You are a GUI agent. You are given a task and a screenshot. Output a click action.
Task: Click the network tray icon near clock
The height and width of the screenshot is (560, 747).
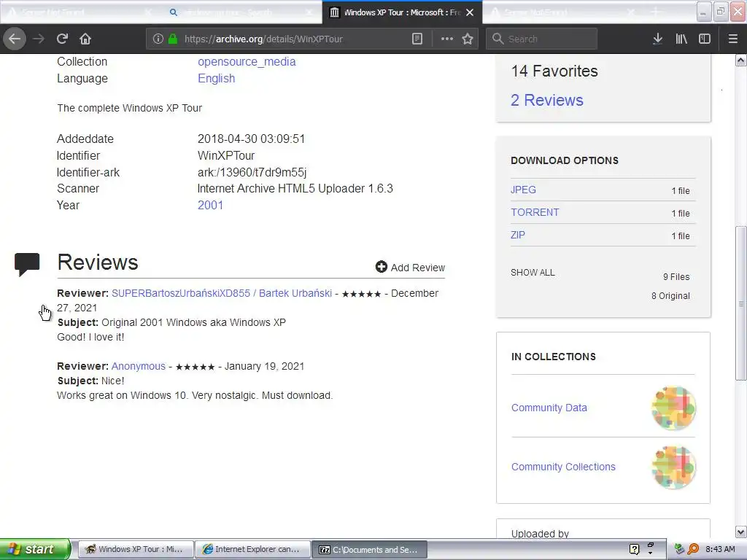tap(679, 549)
